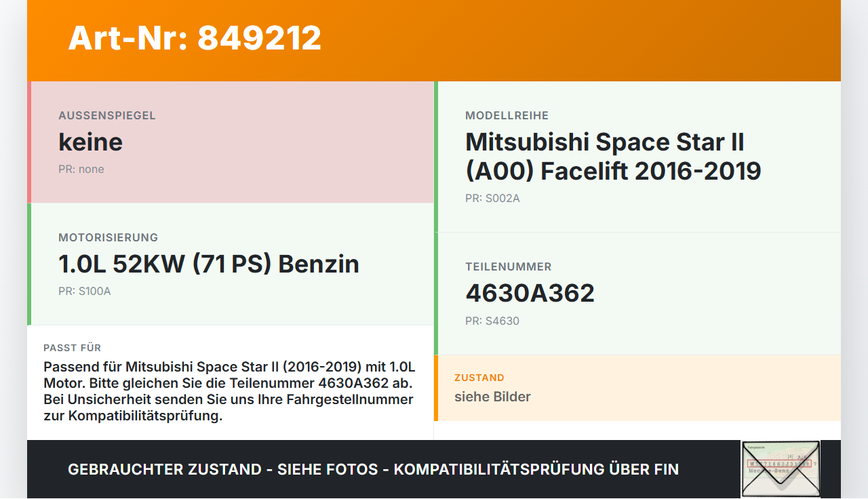Click the 'PR: S002A' code
The height and width of the screenshot is (499, 868).
pos(492,199)
